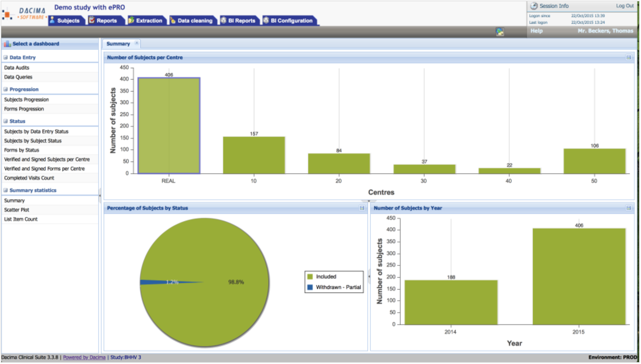Collapse the Progression section

click(6, 89)
